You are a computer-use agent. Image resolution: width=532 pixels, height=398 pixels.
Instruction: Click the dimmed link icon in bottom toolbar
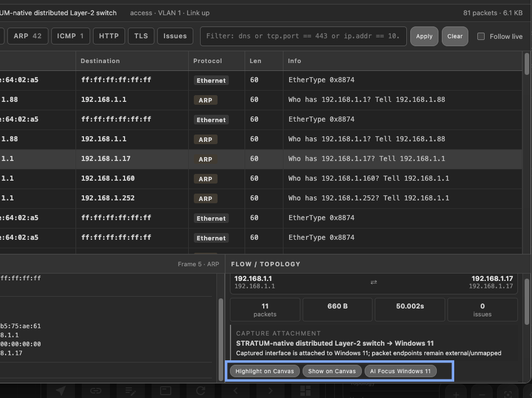click(96, 391)
